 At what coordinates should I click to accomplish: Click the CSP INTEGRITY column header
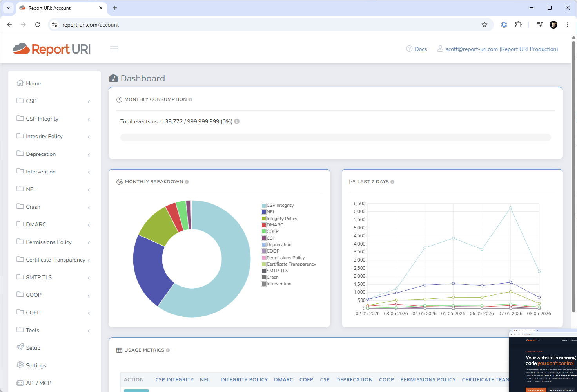click(x=174, y=380)
